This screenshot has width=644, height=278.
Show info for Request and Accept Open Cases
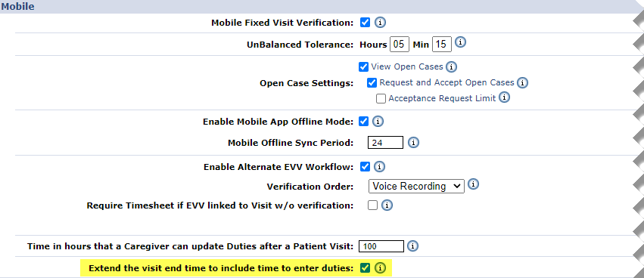coord(522,83)
